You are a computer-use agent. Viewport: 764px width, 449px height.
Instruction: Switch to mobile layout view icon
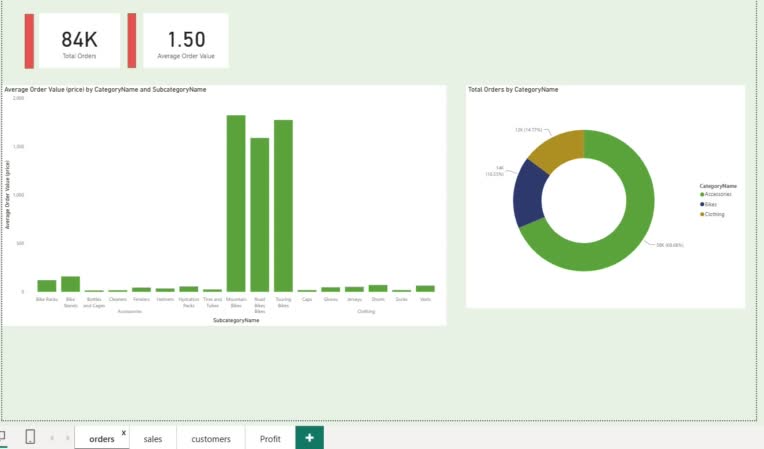[30, 437]
